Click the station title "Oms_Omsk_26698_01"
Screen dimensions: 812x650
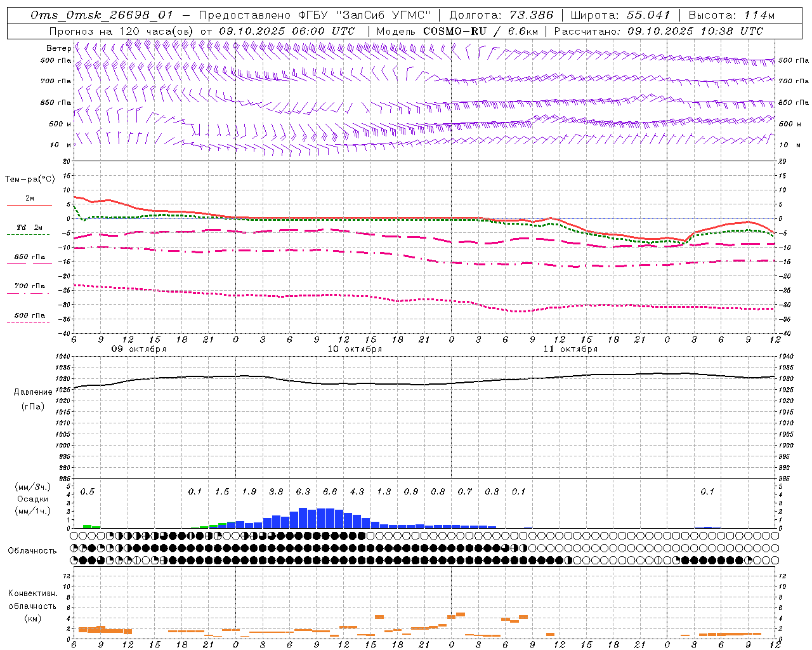pyautogui.click(x=101, y=15)
